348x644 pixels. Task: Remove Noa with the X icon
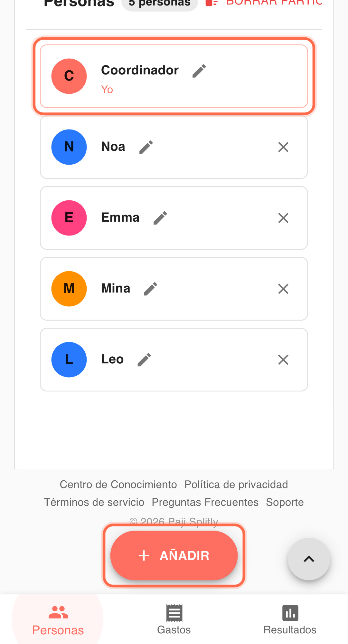(283, 147)
